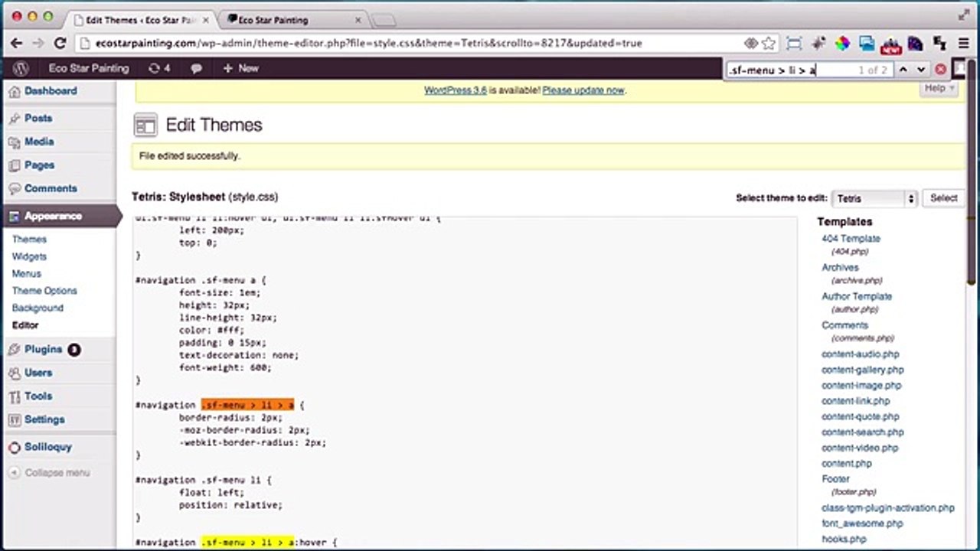Go back with the browser back arrow
Viewport: 980px width, 551px height.
coord(17,44)
